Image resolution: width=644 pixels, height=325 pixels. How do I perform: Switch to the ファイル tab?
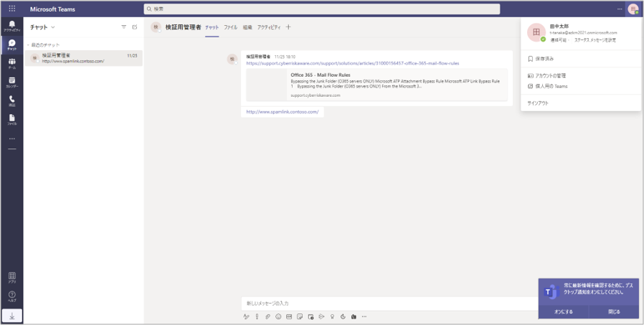pos(230,27)
